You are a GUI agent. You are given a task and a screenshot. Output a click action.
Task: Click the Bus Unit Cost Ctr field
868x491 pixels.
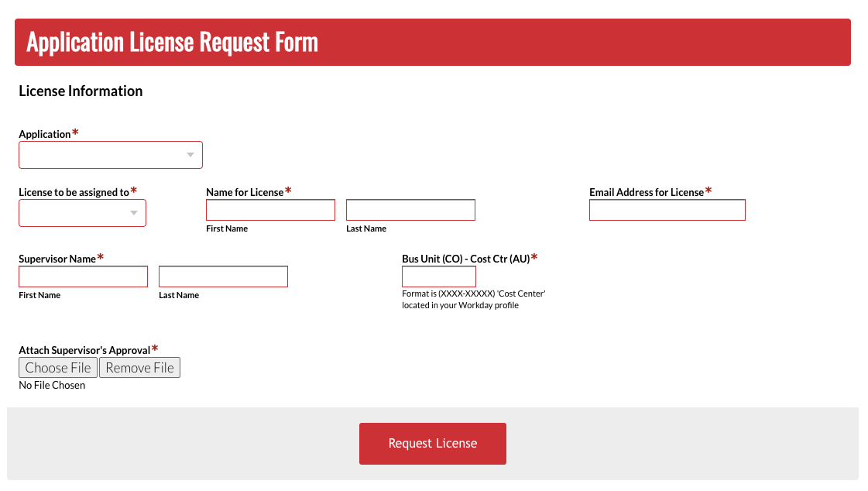pyautogui.click(x=438, y=276)
